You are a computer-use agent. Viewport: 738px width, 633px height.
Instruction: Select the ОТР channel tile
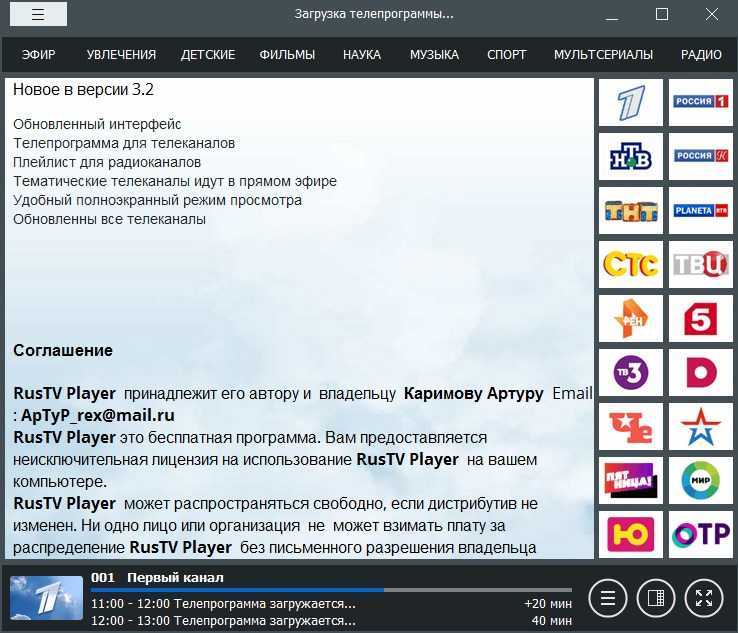pos(701,535)
